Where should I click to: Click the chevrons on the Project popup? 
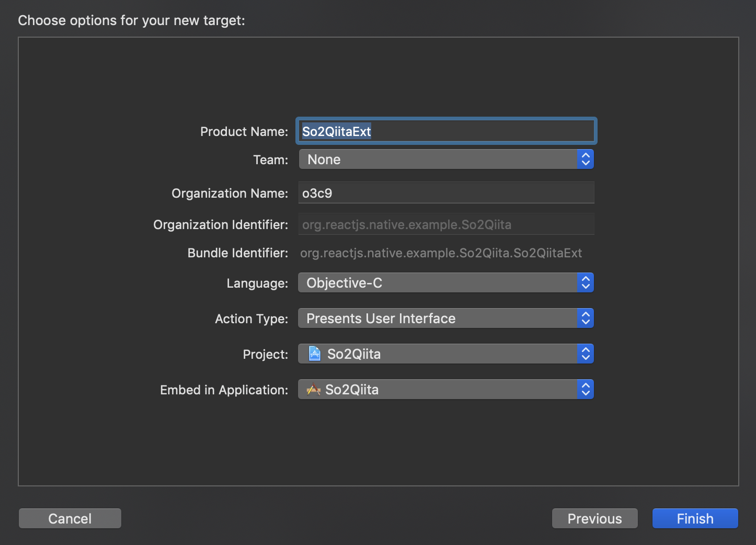pos(586,354)
